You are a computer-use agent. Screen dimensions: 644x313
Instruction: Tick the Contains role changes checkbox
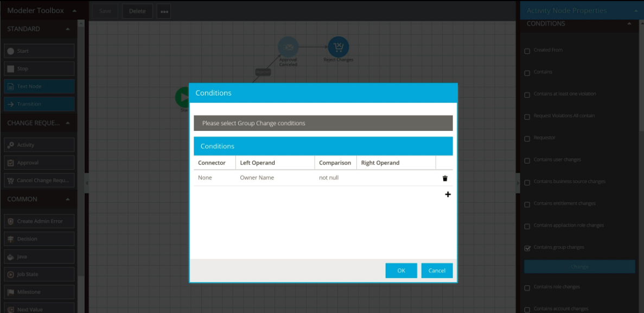click(527, 287)
